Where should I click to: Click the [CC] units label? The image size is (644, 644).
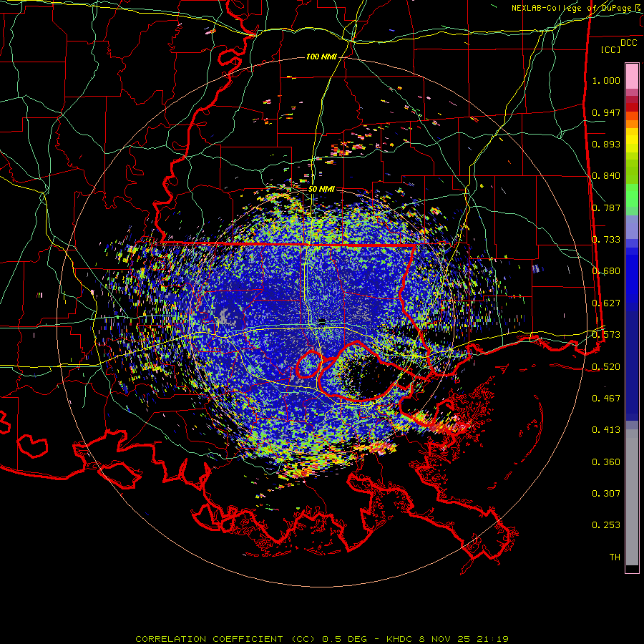pyautogui.click(x=611, y=49)
